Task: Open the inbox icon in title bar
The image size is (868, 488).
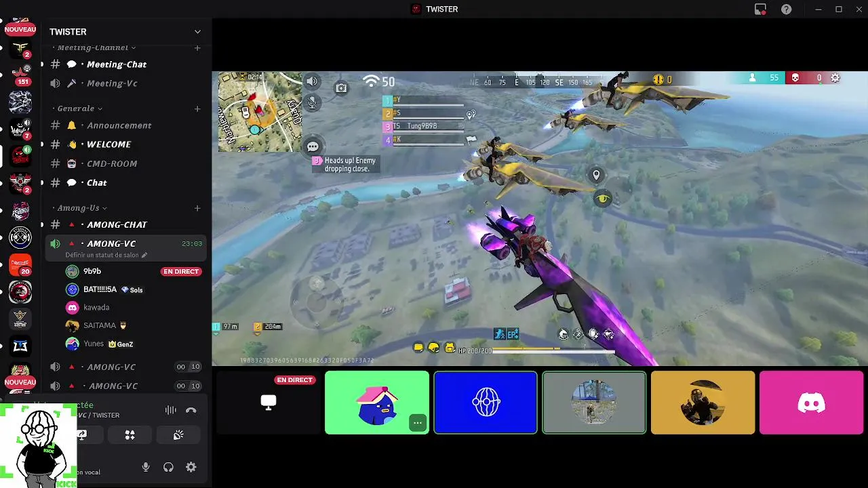Action: (x=760, y=9)
